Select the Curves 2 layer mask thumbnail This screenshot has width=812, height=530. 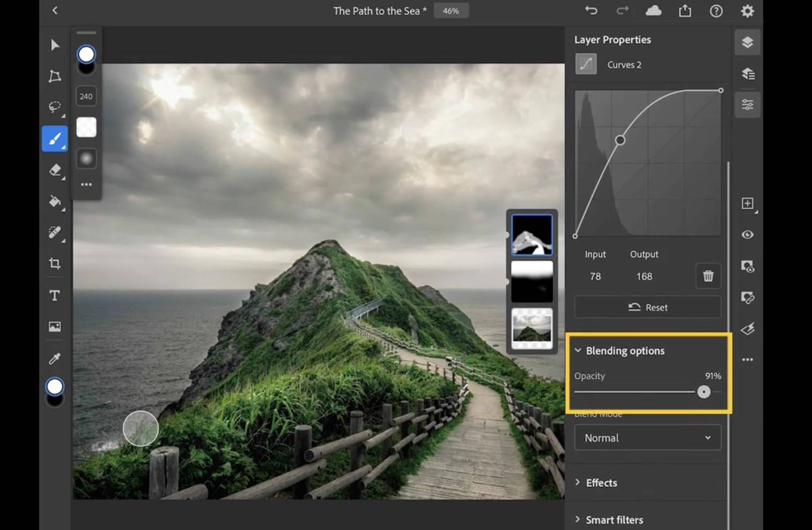532,235
